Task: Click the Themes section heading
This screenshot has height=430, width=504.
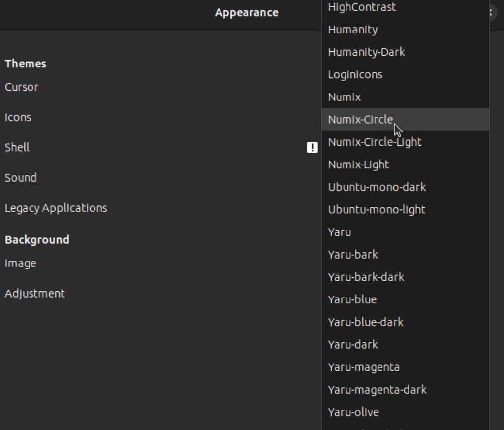Action: [x=26, y=64]
